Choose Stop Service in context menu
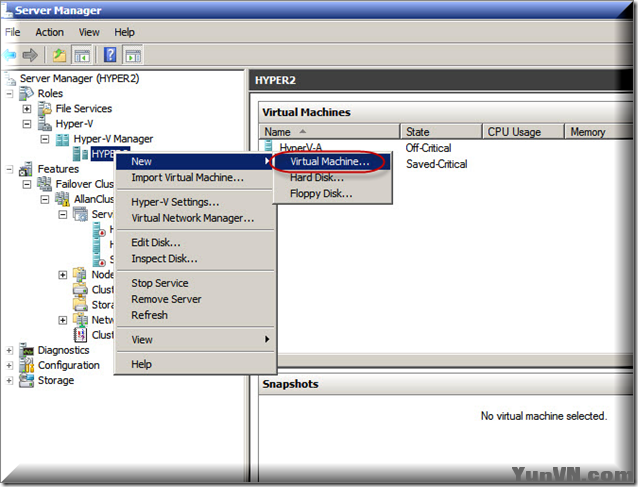638x487 pixels. [195, 283]
